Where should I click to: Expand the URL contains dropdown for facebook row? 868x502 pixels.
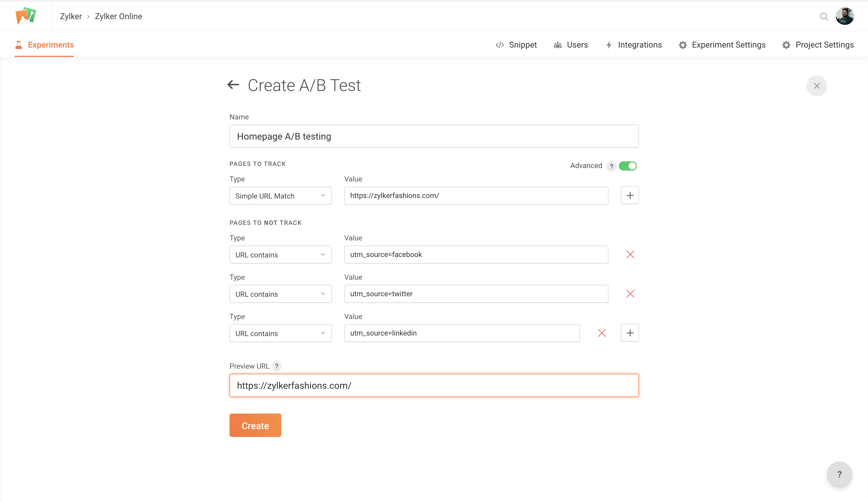[280, 255]
